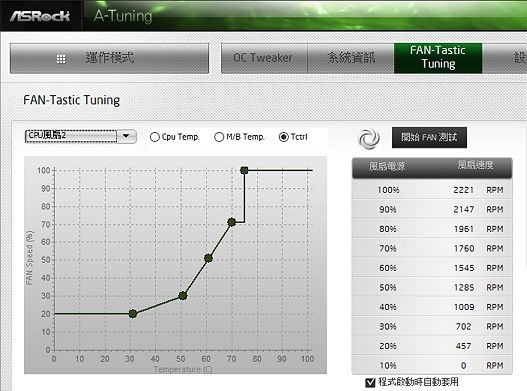Click the 40% fan power row
Screen dimensions: 527x391
[x=432, y=307]
